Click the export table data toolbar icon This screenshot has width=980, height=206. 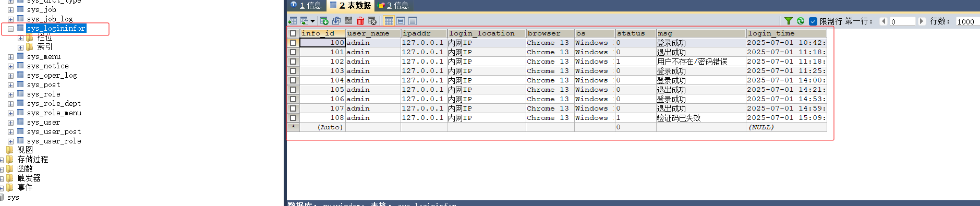pos(293,21)
